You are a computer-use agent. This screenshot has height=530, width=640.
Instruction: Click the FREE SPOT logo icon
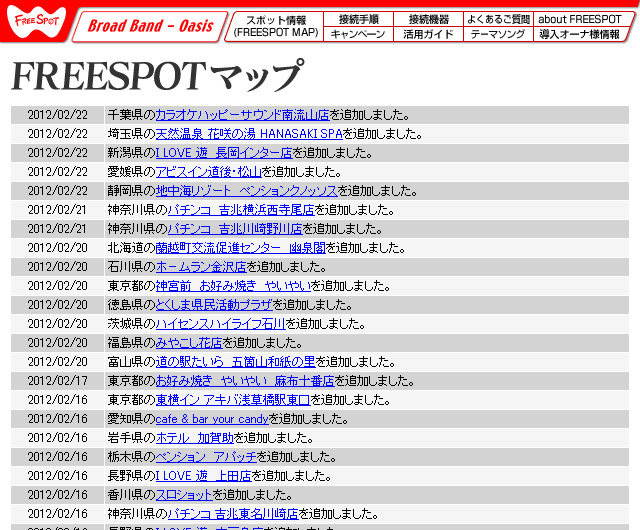pos(36,21)
